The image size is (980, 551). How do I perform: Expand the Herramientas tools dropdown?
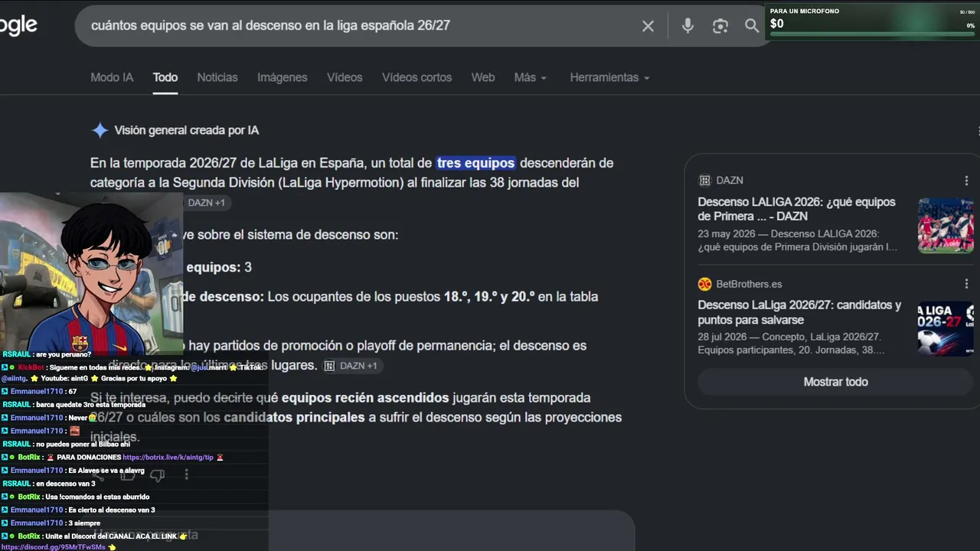tap(609, 77)
